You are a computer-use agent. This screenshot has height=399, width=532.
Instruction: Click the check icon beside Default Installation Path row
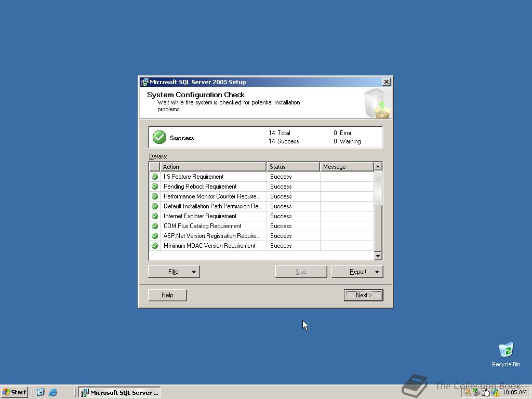click(155, 206)
